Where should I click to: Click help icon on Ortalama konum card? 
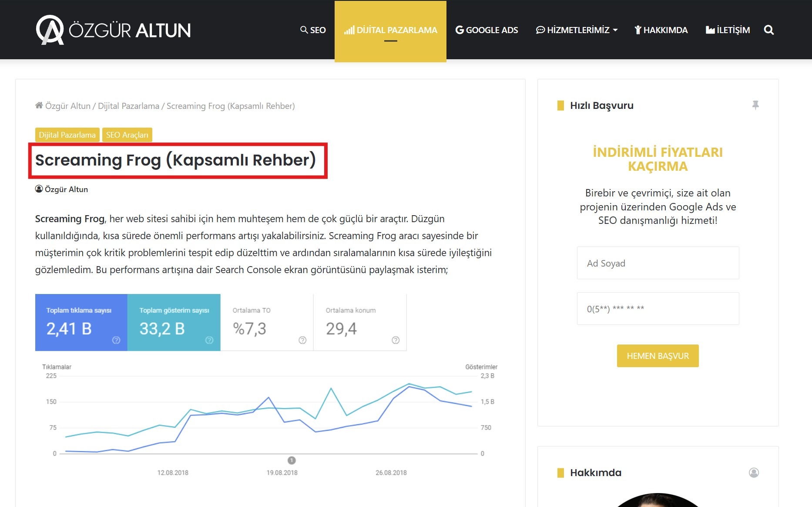[396, 340]
